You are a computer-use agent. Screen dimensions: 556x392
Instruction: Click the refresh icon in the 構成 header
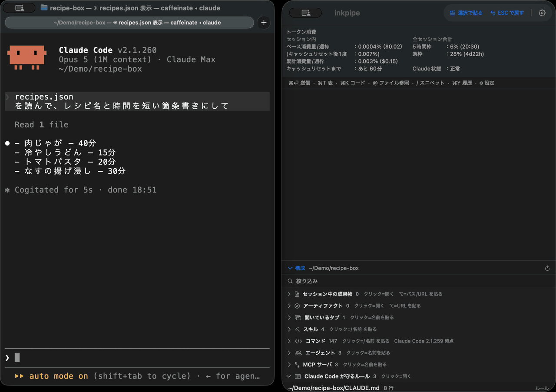[x=547, y=269]
